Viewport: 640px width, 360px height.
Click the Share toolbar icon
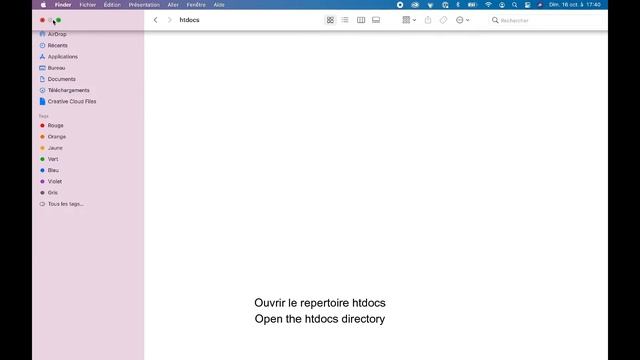point(428,20)
